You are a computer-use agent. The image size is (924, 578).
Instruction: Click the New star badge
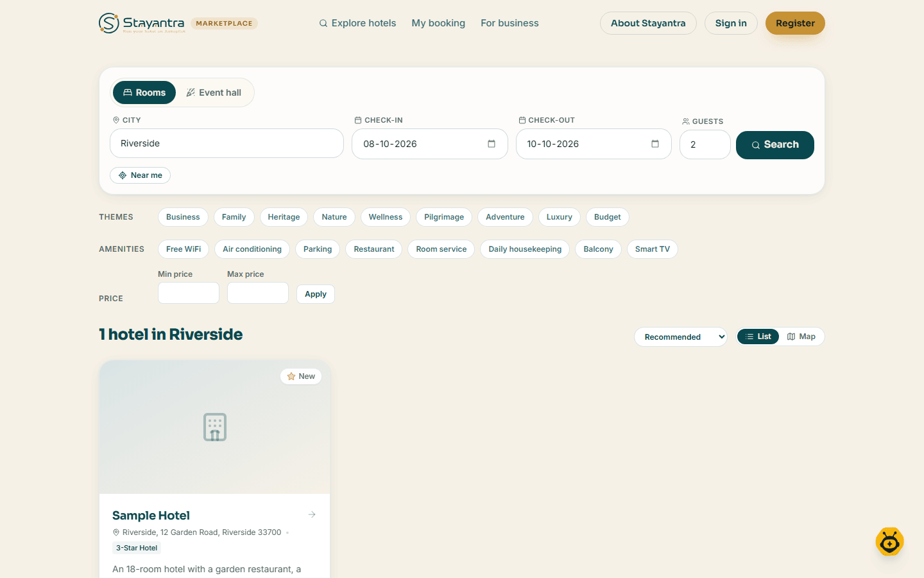click(301, 376)
